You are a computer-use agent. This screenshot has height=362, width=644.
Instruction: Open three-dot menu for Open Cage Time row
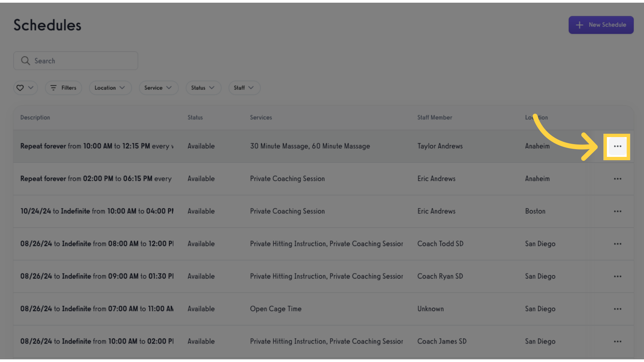pyautogui.click(x=618, y=309)
